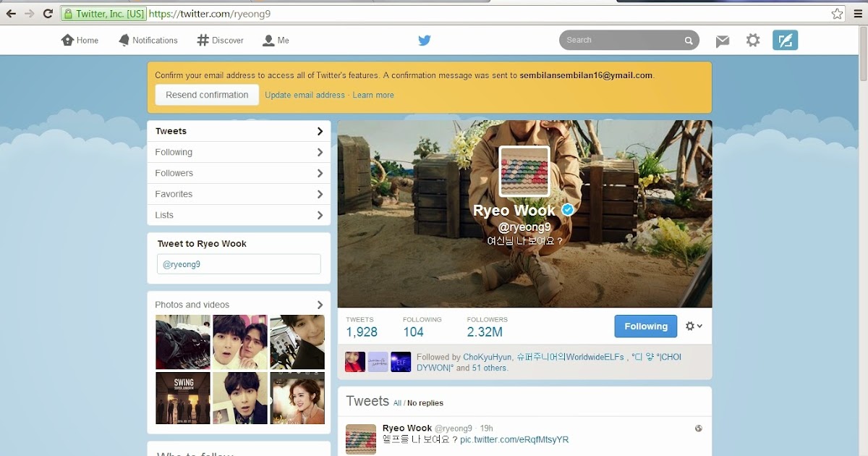
Task: Open the user actions gear dropdown
Action: pos(694,326)
